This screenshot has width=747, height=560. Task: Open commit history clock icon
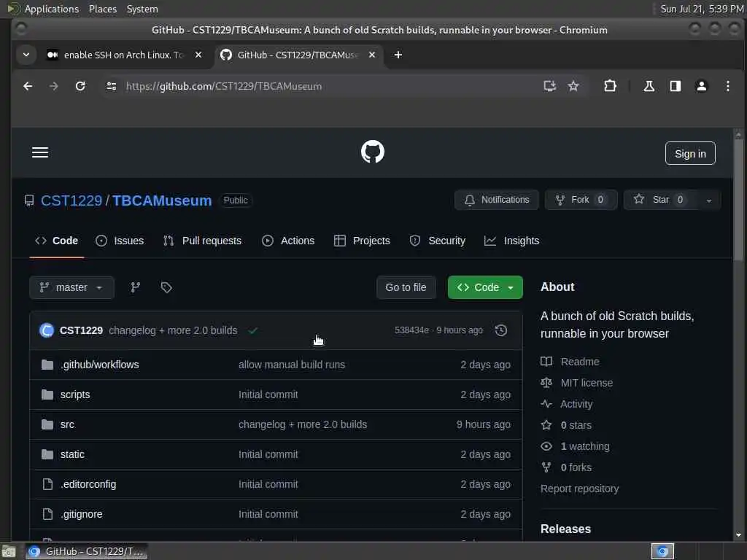[500, 330]
